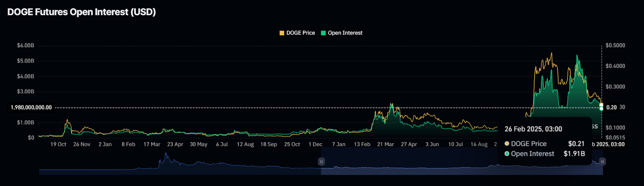
Task: Click the 6 Jul date label
Action: (x=222, y=144)
